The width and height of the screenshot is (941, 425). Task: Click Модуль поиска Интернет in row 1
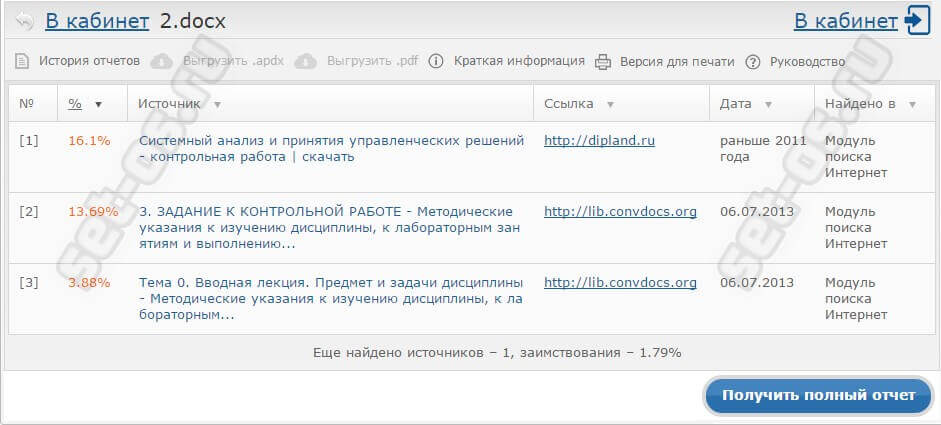coord(856,157)
